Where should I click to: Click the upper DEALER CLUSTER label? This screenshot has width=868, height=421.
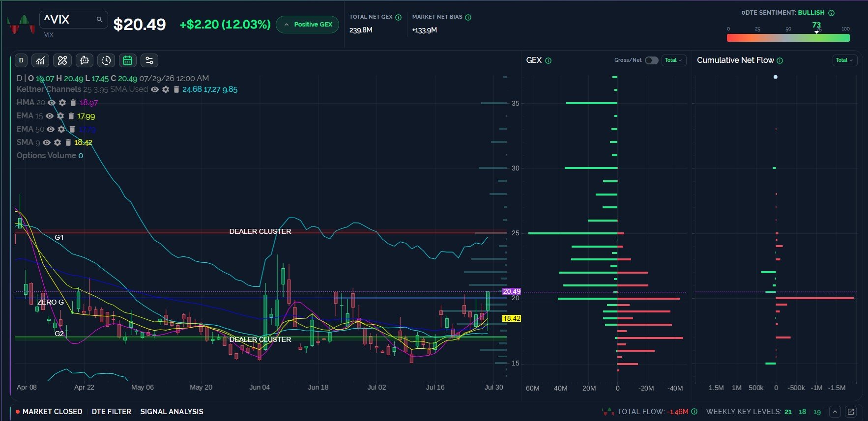click(260, 231)
